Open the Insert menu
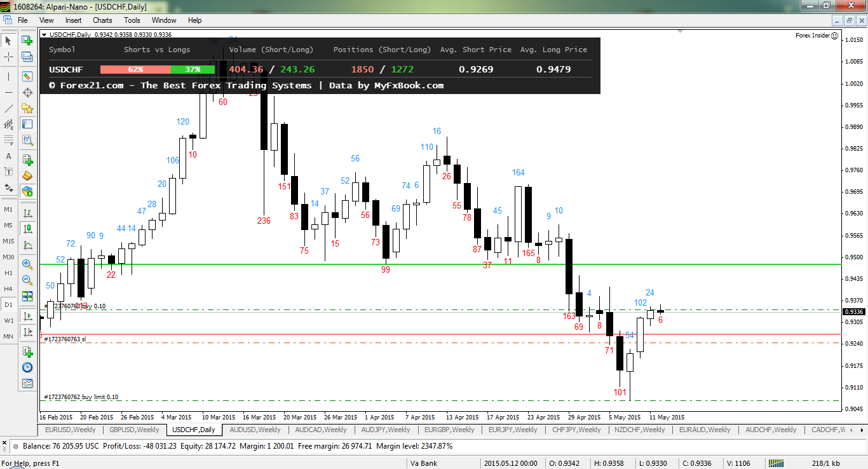868x469 pixels. [73, 20]
